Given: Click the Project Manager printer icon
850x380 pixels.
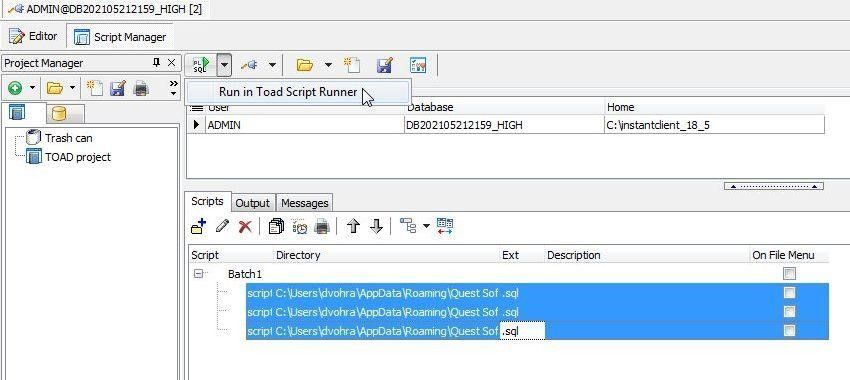Looking at the screenshot, I should tap(141, 88).
